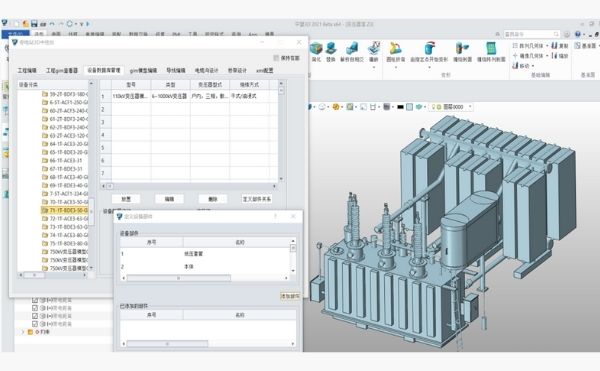Click the undo arrow in quick access toolbar
The height and width of the screenshot is (371, 600).
(52, 24)
